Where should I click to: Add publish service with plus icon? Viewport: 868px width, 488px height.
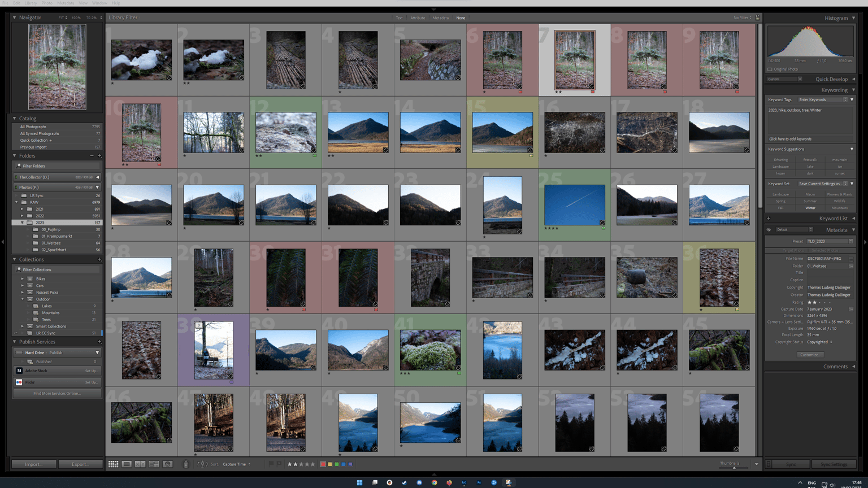tap(99, 342)
